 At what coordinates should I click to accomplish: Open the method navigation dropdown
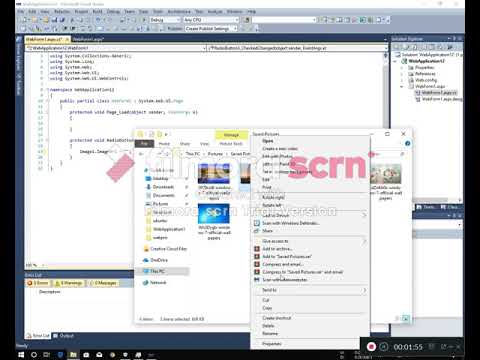pyautogui.click(x=297, y=48)
